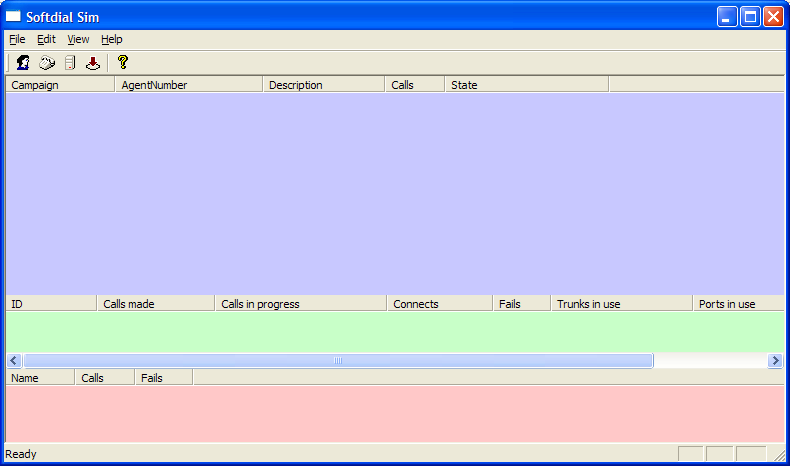Click the Calls in progress column header
790x466 pixels.
[x=301, y=304]
